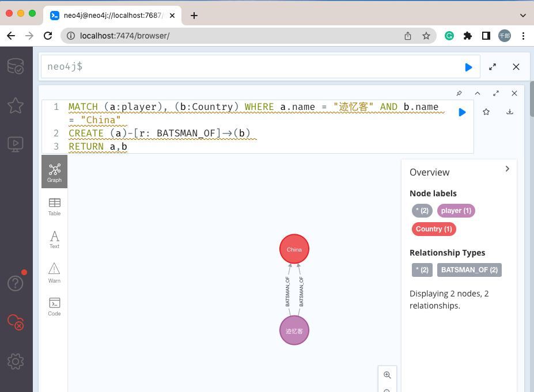
Task: Close the neo4j@neo4j browser tab
Action: [172, 16]
